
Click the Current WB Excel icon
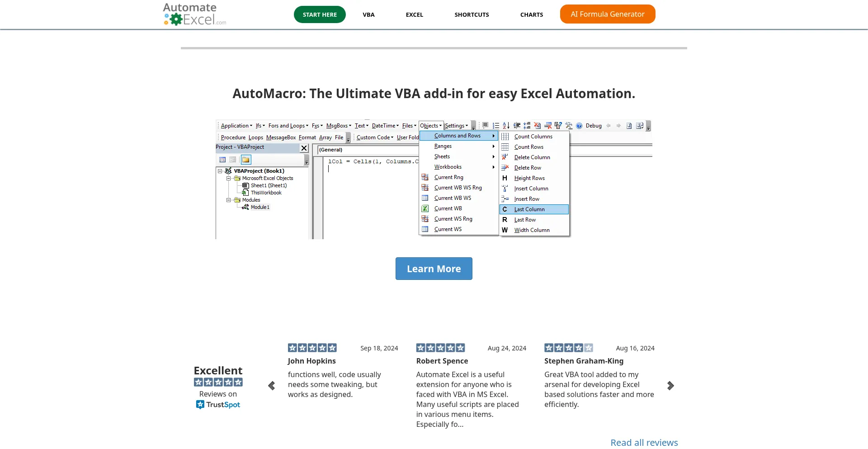point(425,208)
